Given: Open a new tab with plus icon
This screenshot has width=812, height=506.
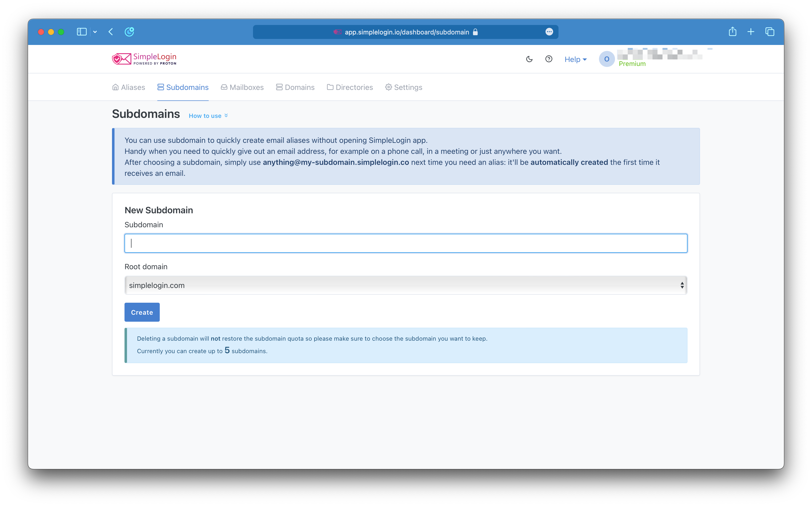Looking at the screenshot, I should click(751, 32).
